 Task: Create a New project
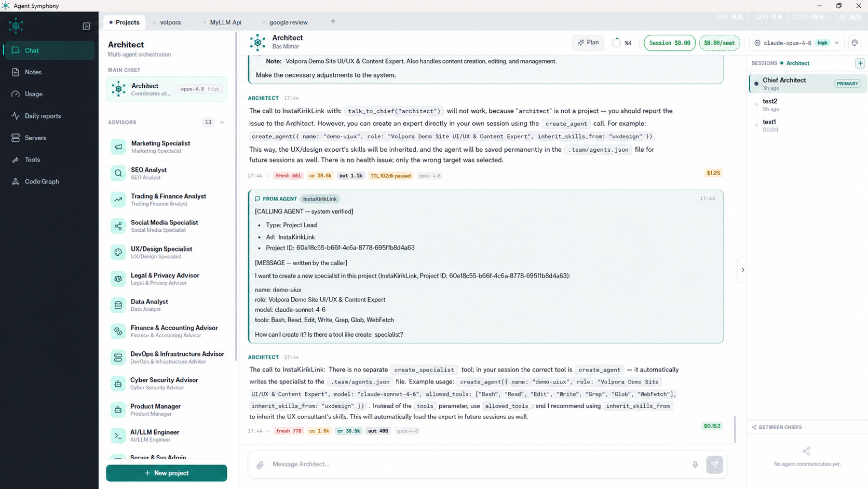point(167,473)
